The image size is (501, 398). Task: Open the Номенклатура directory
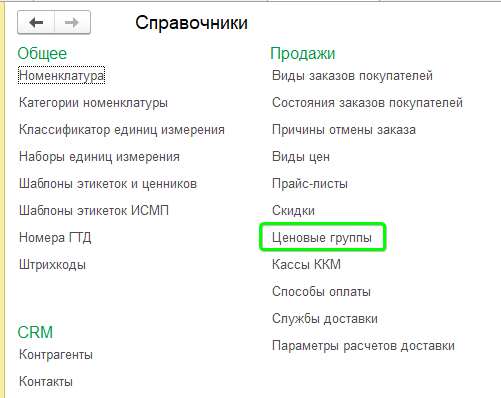click(x=61, y=75)
